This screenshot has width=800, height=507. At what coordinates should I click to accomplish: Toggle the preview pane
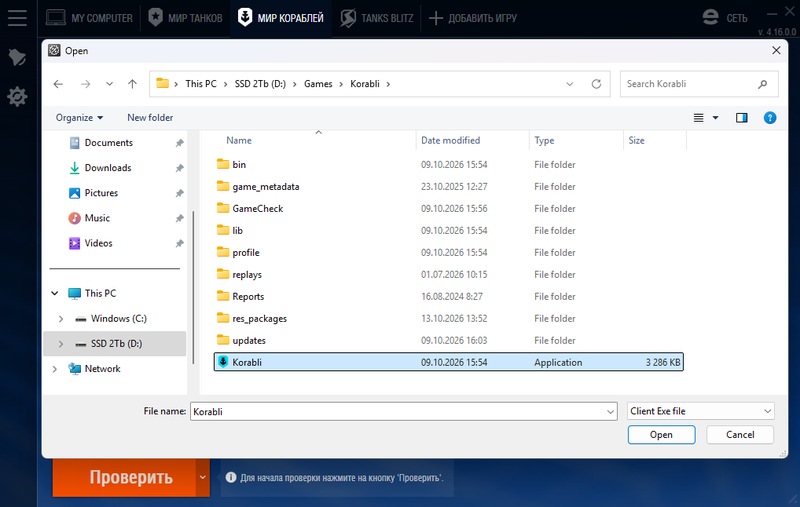click(741, 118)
